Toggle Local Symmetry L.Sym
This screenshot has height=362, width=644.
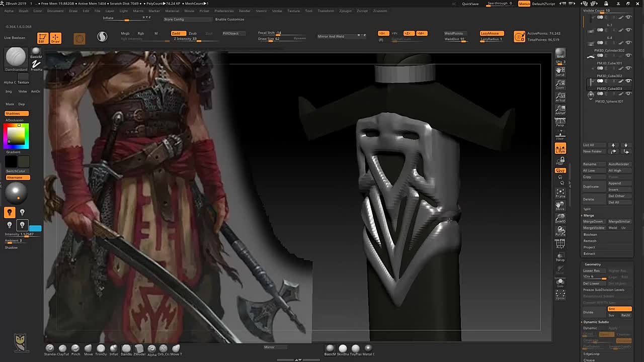point(560,148)
